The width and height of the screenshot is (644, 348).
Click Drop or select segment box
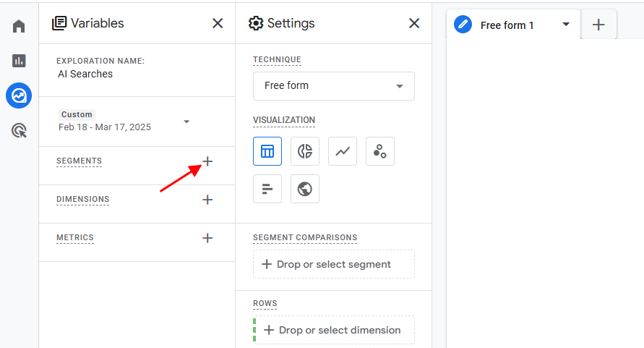[x=333, y=265]
